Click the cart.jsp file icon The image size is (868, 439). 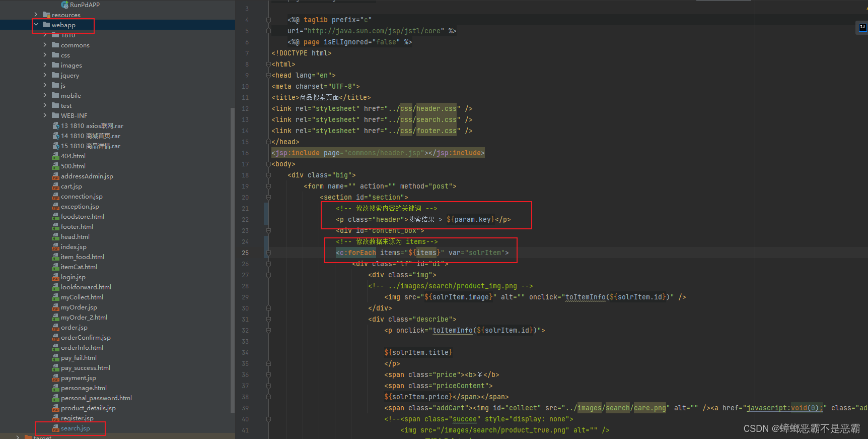55,186
